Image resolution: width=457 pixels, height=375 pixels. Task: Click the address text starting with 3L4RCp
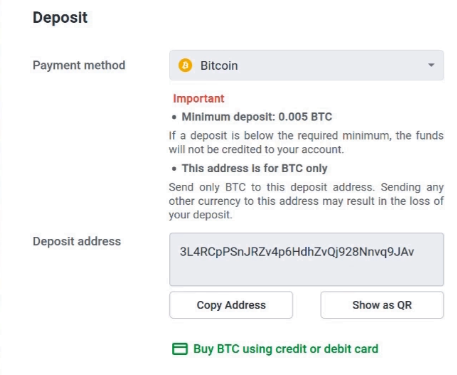click(297, 252)
